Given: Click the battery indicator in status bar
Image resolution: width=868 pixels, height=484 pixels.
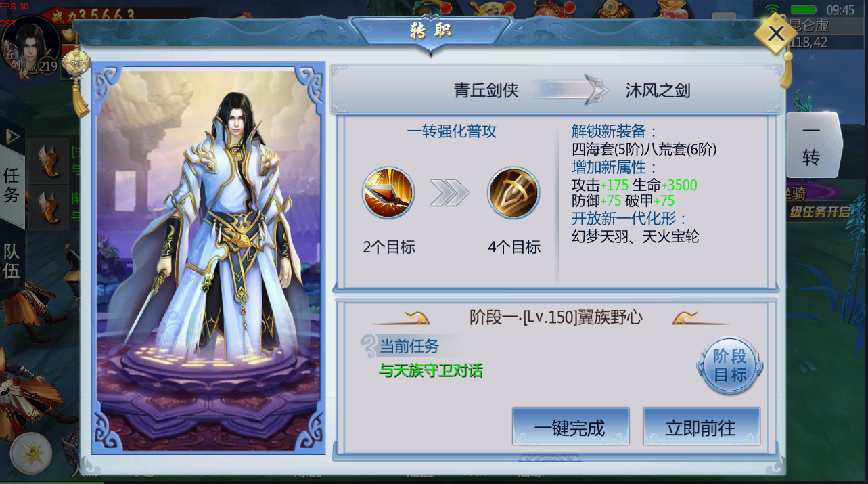Looking at the screenshot, I should pyautogui.click(x=804, y=9).
